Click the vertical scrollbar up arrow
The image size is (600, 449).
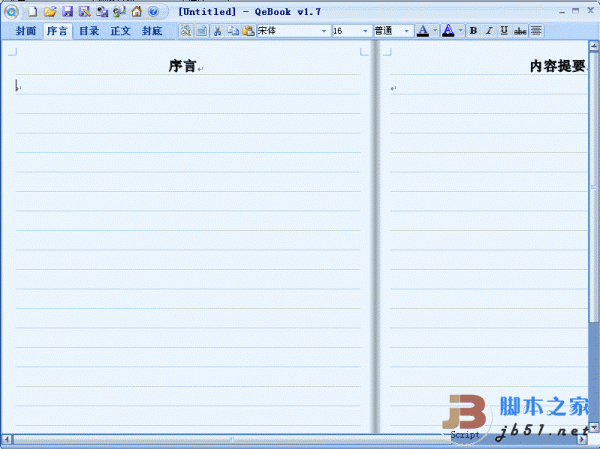click(594, 47)
